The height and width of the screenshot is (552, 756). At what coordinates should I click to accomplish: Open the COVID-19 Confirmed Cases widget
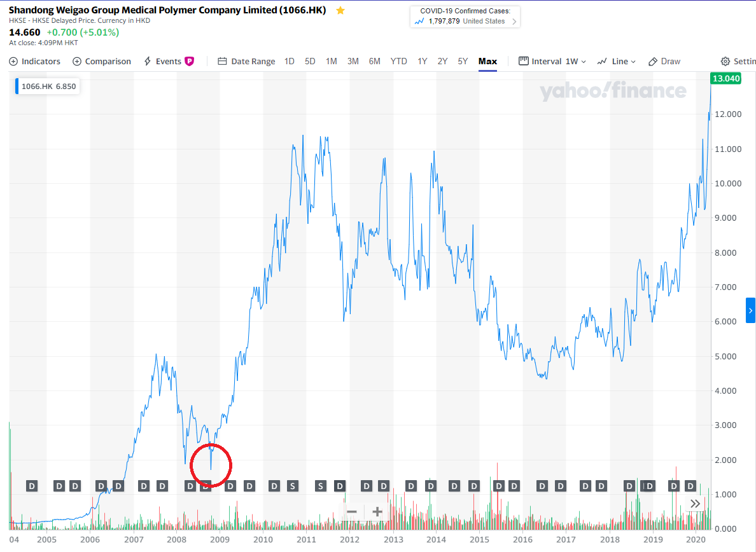pyautogui.click(x=465, y=17)
